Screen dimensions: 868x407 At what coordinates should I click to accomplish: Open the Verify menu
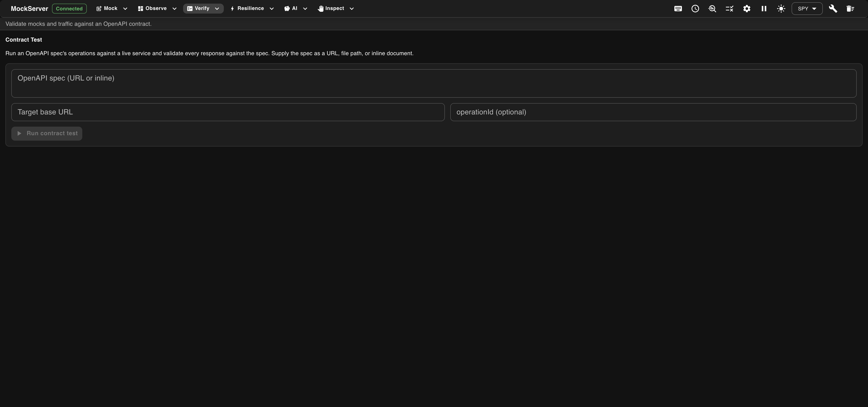pos(203,8)
